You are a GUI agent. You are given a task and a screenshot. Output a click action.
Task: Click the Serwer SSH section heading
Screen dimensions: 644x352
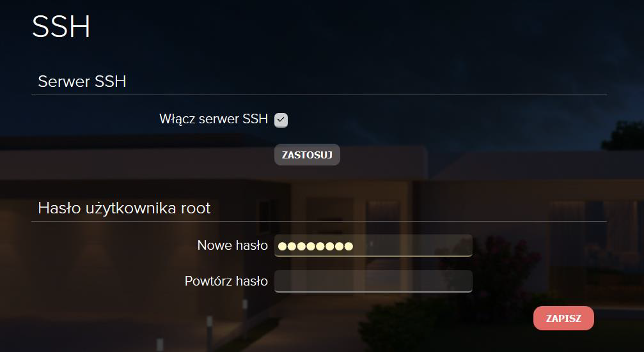pyautogui.click(x=82, y=81)
